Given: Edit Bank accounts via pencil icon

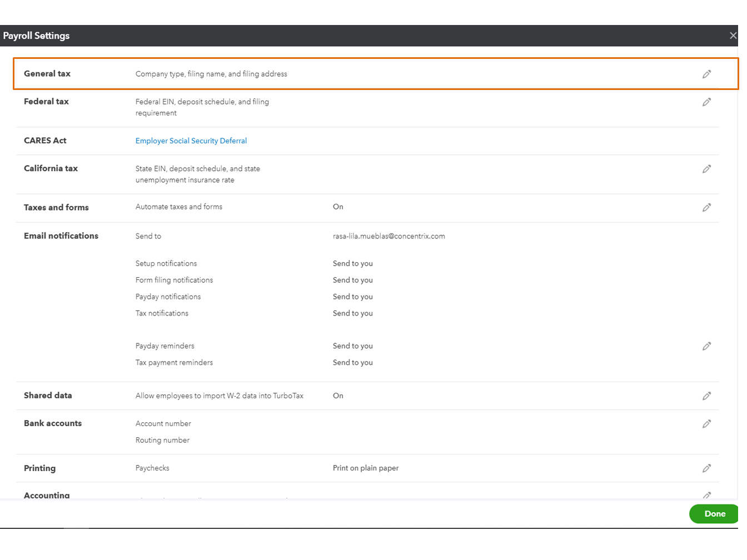Looking at the screenshot, I should [x=706, y=423].
